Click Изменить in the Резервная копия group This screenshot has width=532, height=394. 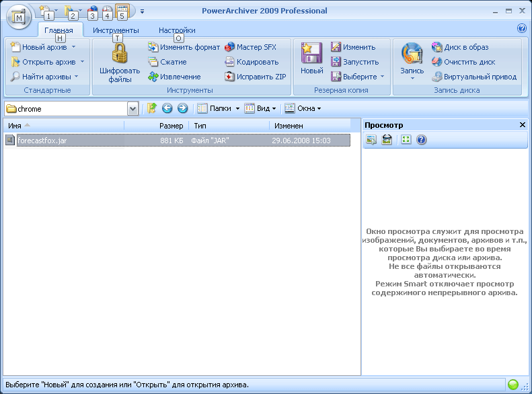coord(353,47)
